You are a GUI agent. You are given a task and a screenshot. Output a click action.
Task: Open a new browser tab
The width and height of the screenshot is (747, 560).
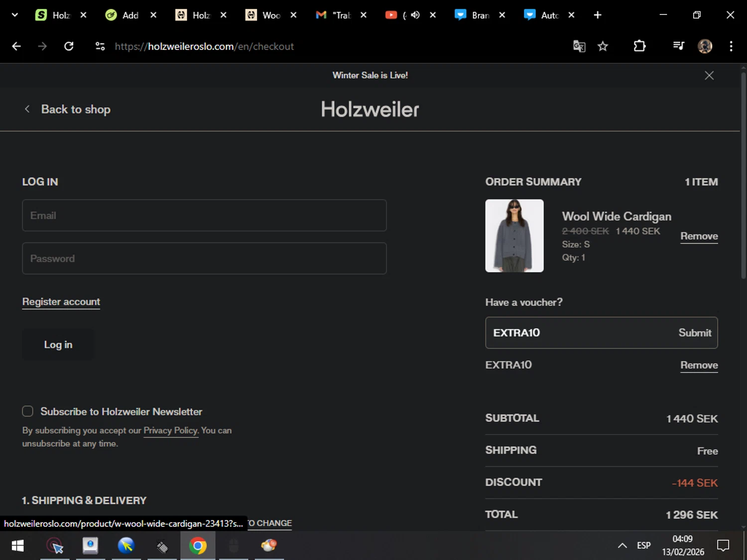(x=598, y=15)
